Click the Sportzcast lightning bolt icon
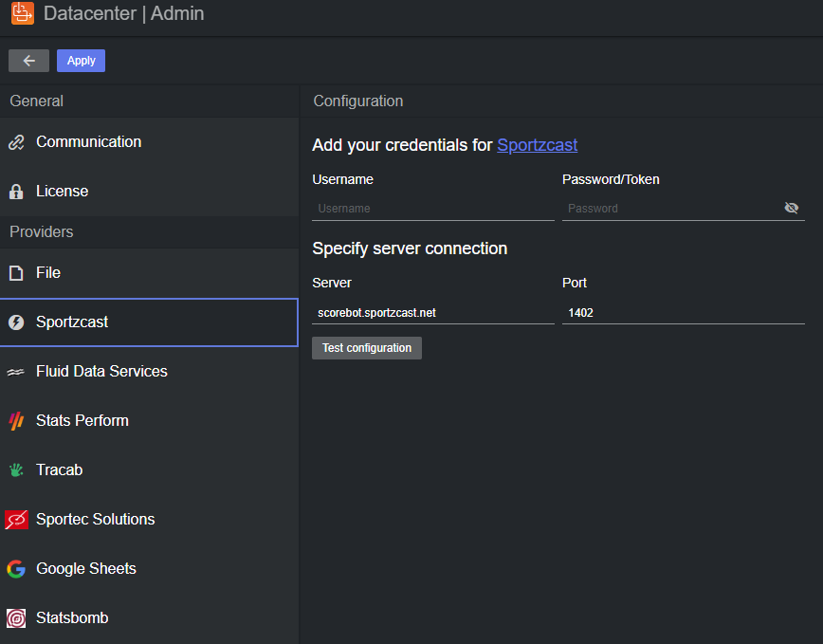 [16, 322]
